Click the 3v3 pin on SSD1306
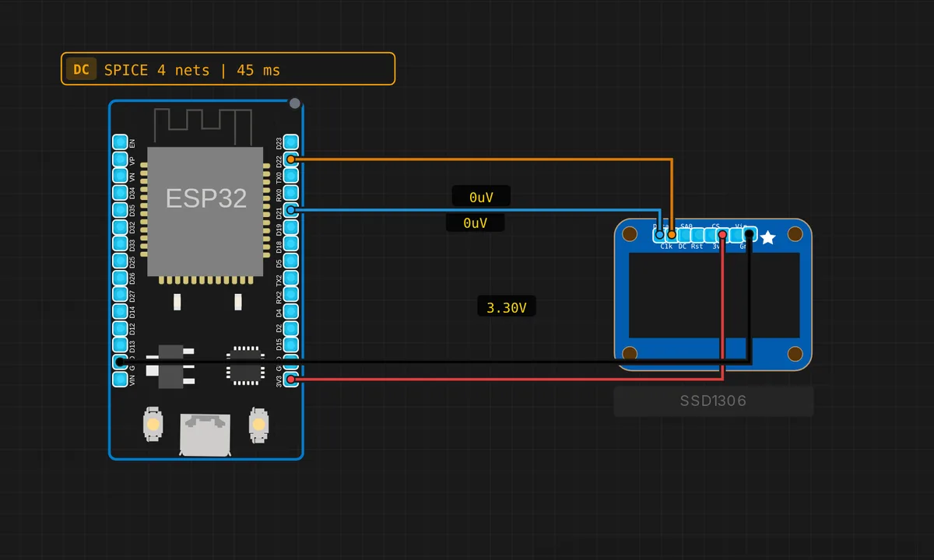The height and width of the screenshot is (560, 934). 723,234
